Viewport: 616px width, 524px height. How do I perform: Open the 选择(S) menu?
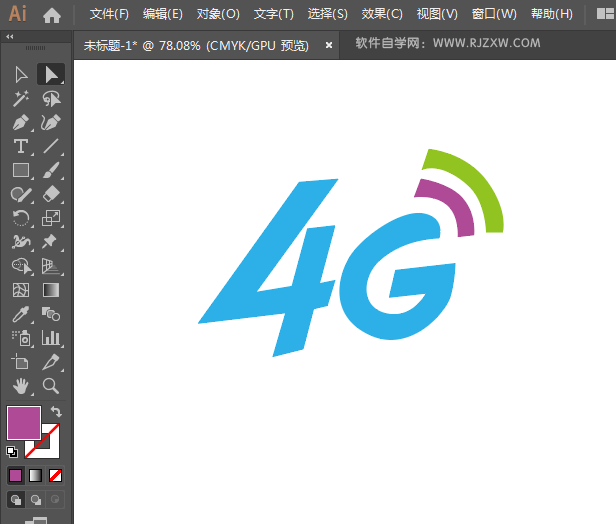click(x=327, y=14)
